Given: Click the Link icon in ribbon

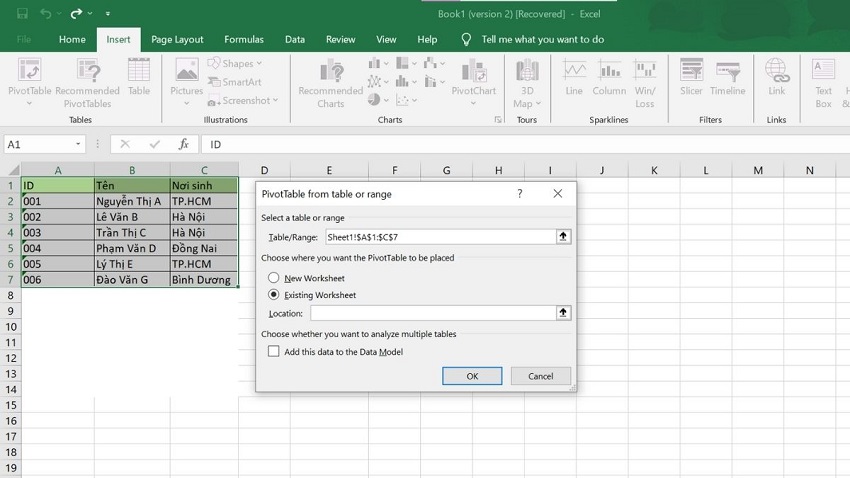Looking at the screenshot, I should 776,78.
